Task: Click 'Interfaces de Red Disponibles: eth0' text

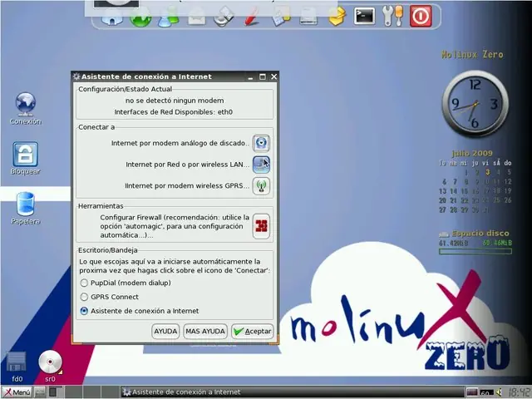Action: (174, 112)
